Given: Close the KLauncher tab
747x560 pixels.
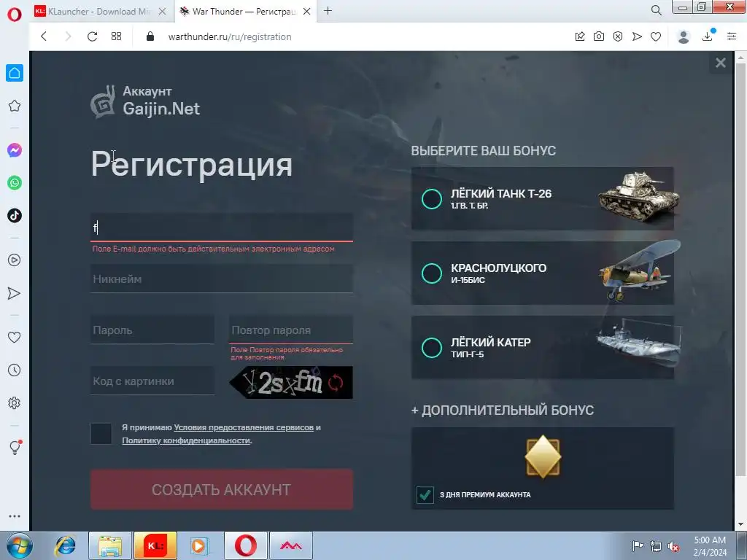Looking at the screenshot, I should (x=163, y=12).
